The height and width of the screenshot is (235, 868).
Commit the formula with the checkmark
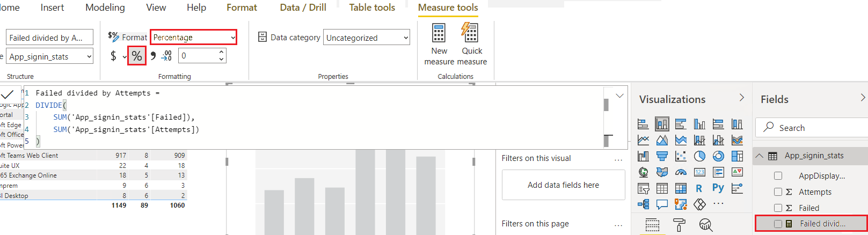pyautogui.click(x=8, y=94)
